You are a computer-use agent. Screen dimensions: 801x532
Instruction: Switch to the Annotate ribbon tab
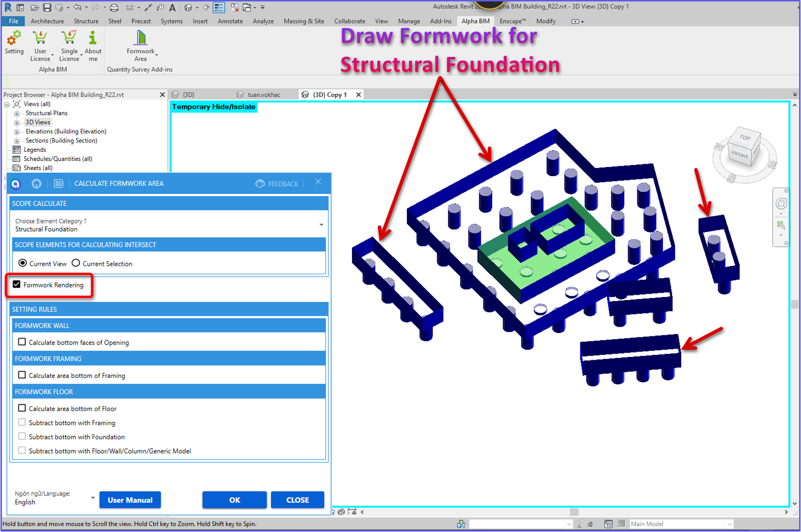[230, 21]
